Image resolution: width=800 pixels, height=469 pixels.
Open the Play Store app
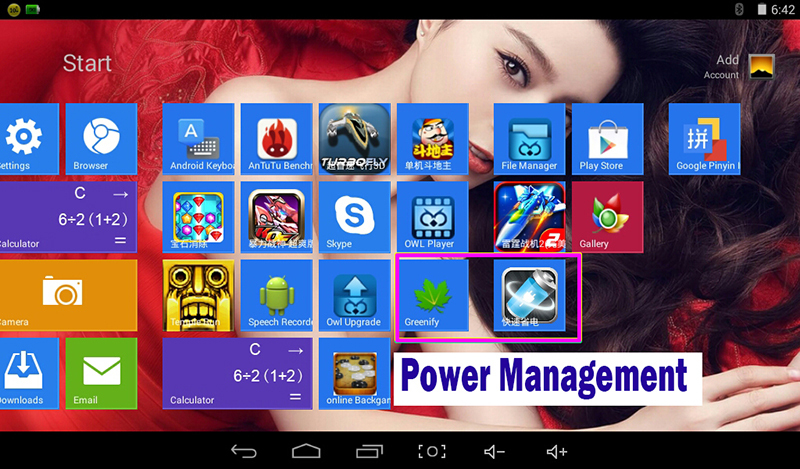point(607,139)
